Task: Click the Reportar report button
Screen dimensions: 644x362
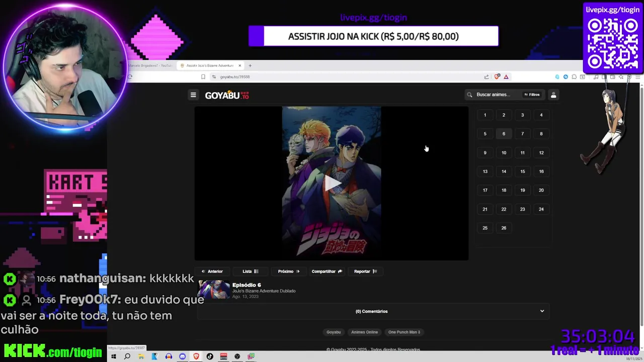Action: pos(365,271)
